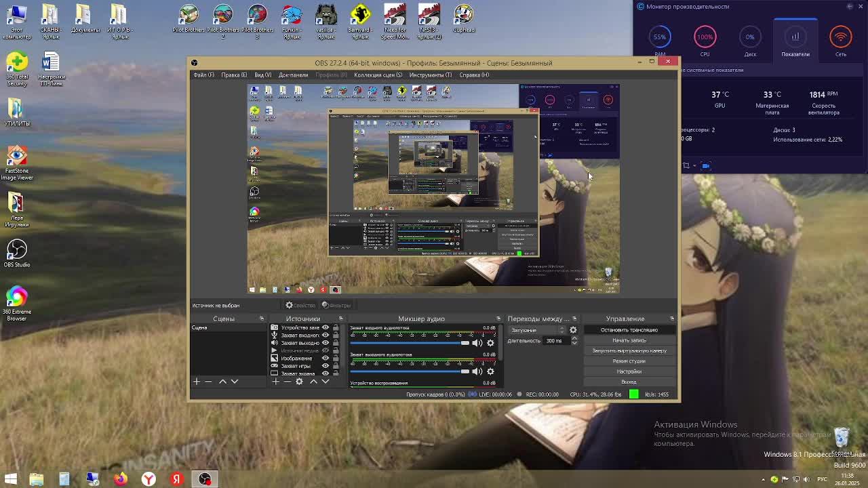Open the OBS Studio desktop shortcut
868x488 pixels.
click(x=17, y=253)
